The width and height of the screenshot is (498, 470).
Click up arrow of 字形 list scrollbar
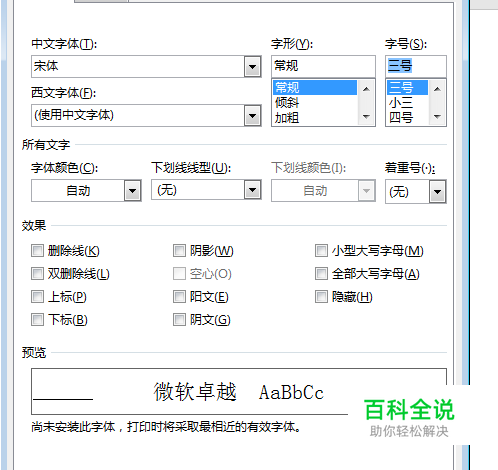coord(366,89)
